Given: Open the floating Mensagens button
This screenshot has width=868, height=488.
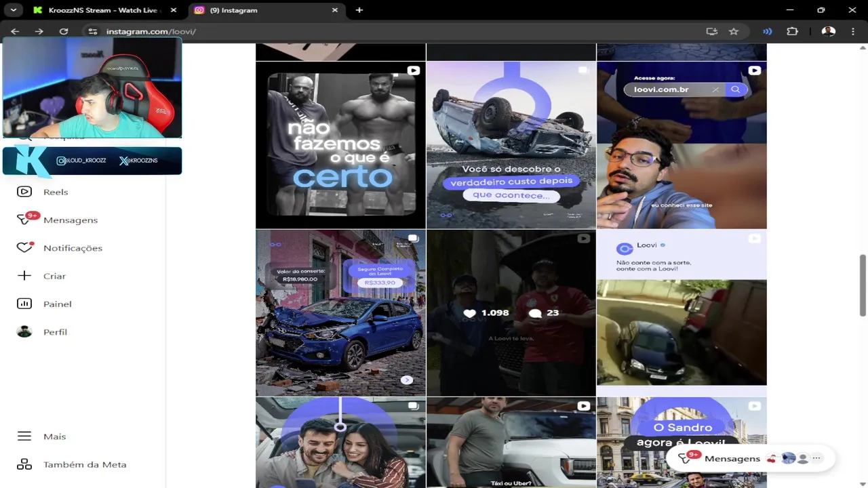Looking at the screenshot, I should (x=751, y=458).
